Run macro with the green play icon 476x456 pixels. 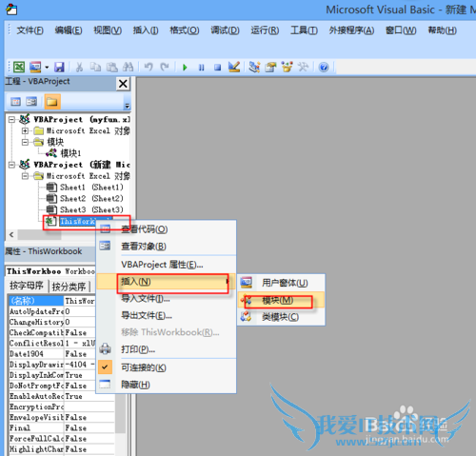coord(185,68)
